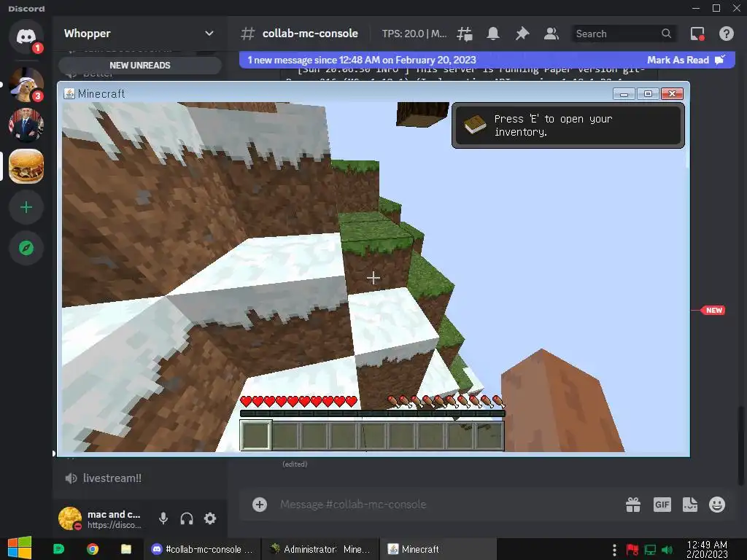747x560 pixels.
Task: Click the red flag tray icon
Action: [632, 550]
